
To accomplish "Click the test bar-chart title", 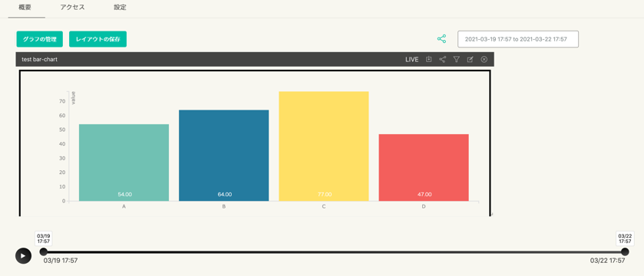I will coord(39,60).
